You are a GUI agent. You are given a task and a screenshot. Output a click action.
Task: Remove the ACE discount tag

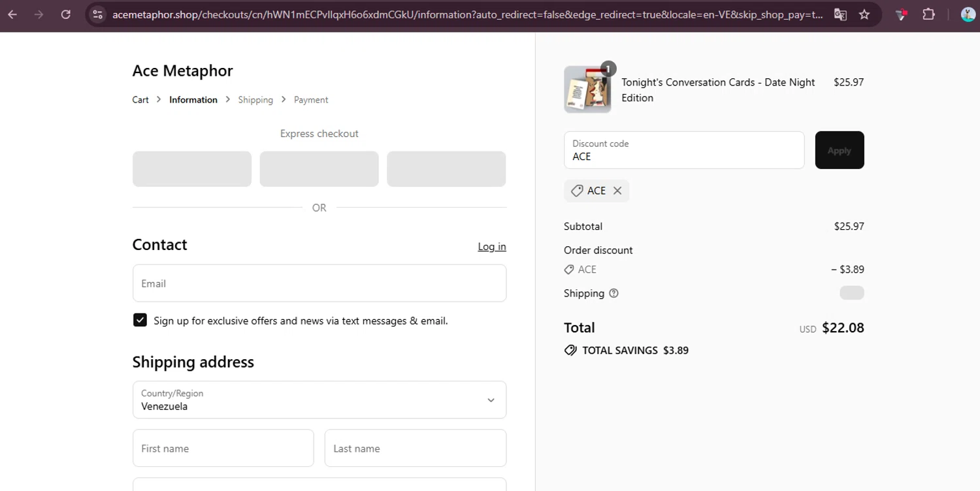click(617, 191)
